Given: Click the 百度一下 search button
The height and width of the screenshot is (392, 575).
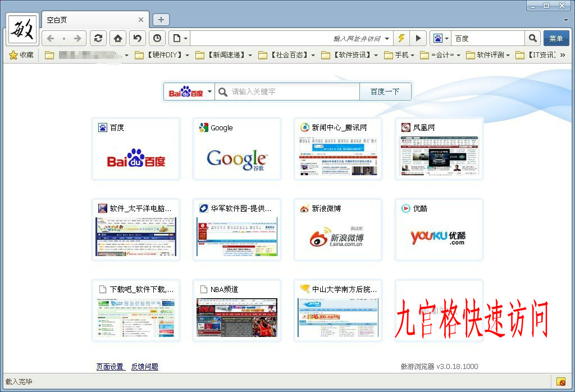Looking at the screenshot, I should tap(385, 92).
